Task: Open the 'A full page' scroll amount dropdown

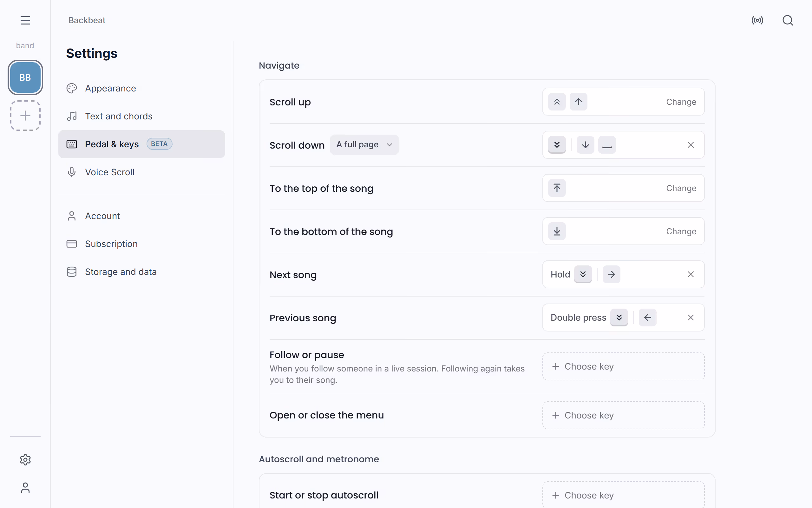Action: point(364,145)
